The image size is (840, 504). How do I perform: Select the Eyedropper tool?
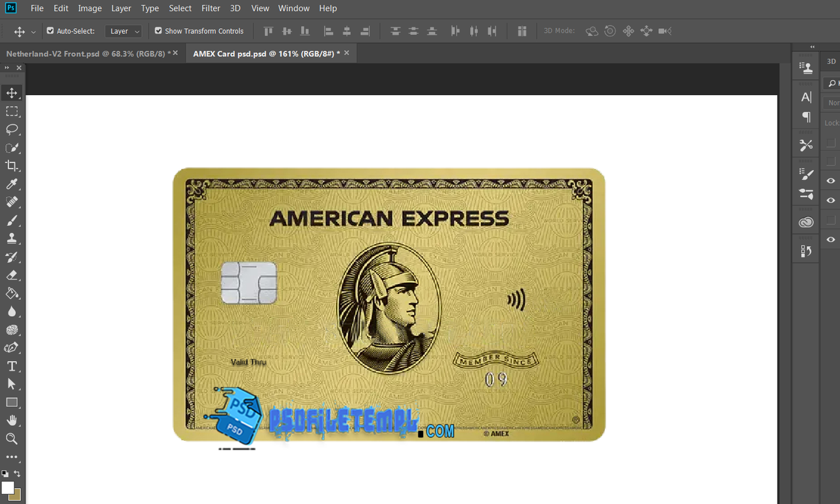tap(12, 184)
